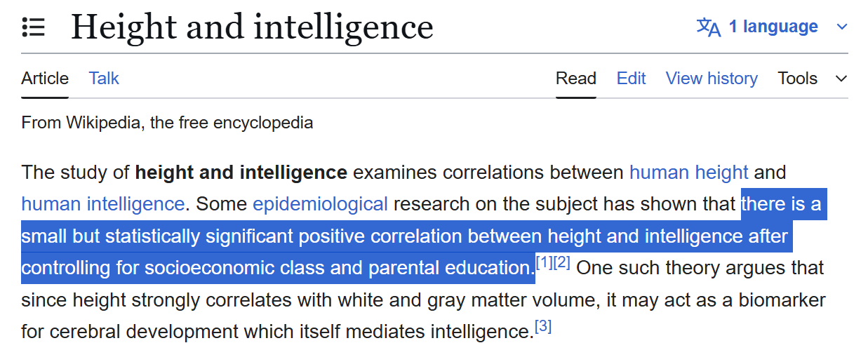Open the Edit tab

pos(631,79)
